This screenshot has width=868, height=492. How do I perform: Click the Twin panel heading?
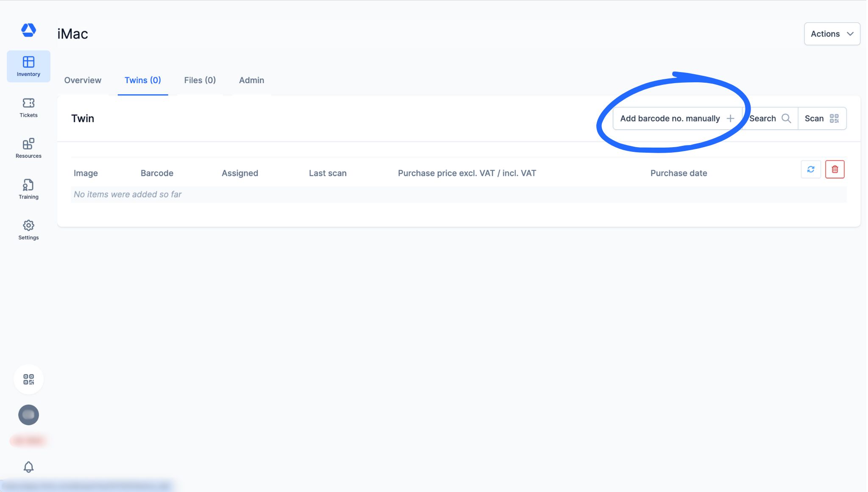tap(83, 118)
